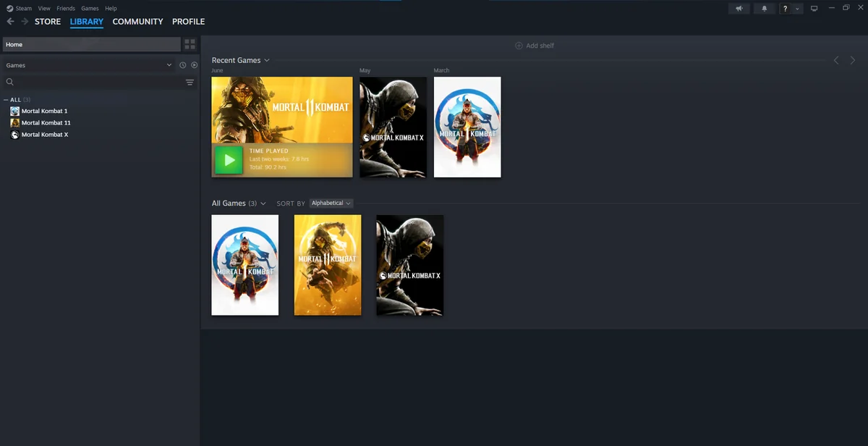Click the 'SORT BY' label
868x446 pixels.
point(291,204)
